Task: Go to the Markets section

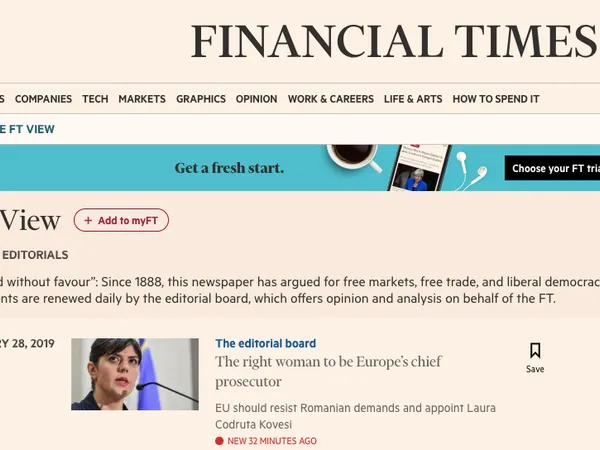Action: pos(142,99)
